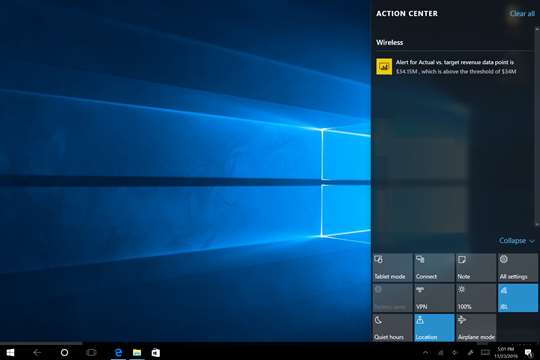Click Clear all in Action Center

[522, 13]
